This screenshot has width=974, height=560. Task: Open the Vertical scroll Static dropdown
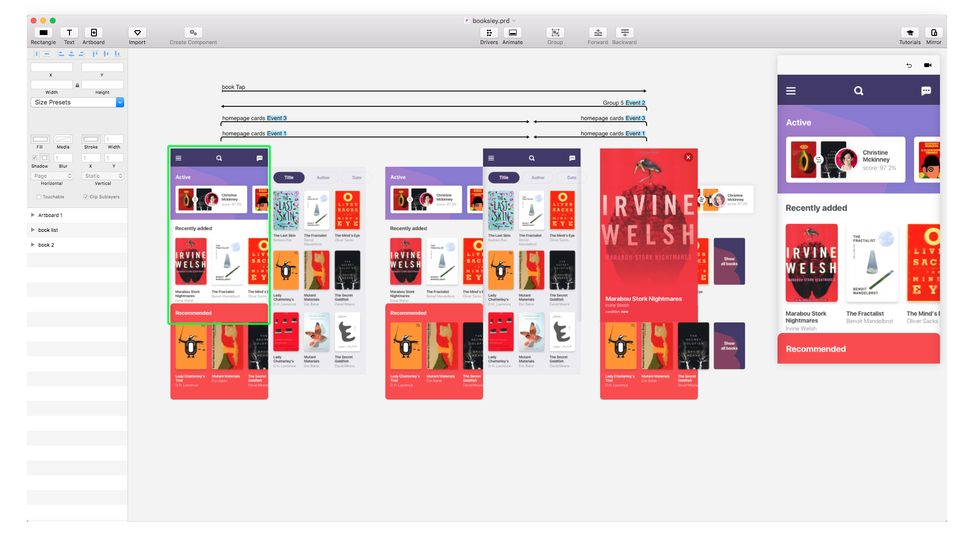(103, 176)
